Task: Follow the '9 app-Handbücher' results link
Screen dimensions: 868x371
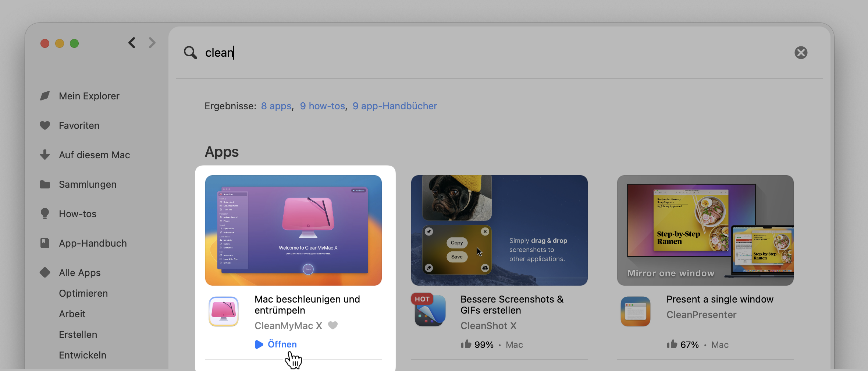Action: pos(395,106)
